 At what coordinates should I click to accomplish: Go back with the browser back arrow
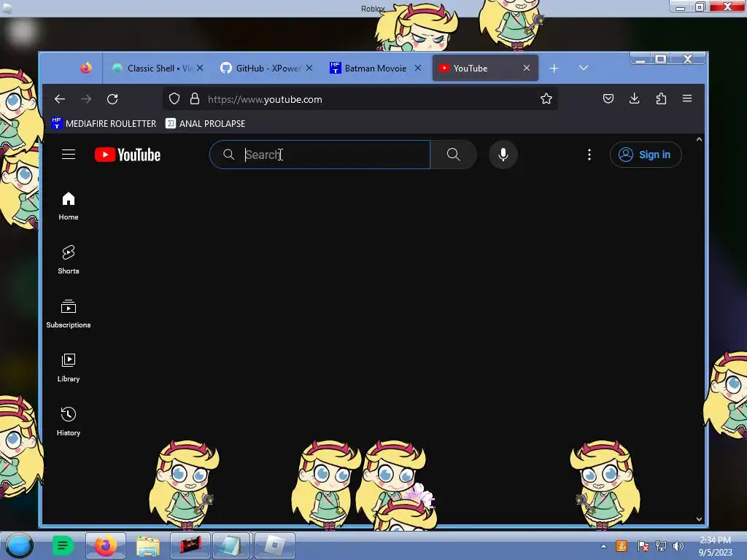(x=60, y=99)
